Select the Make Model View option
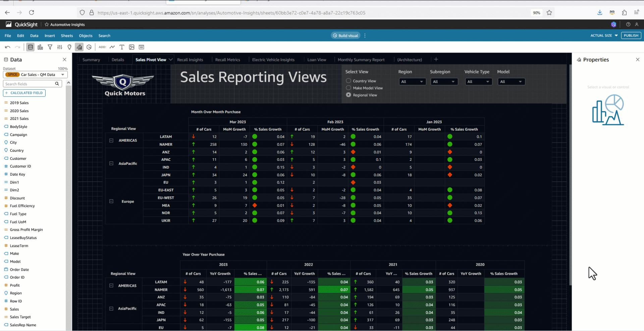This screenshot has height=331, width=644. pyautogui.click(x=348, y=88)
